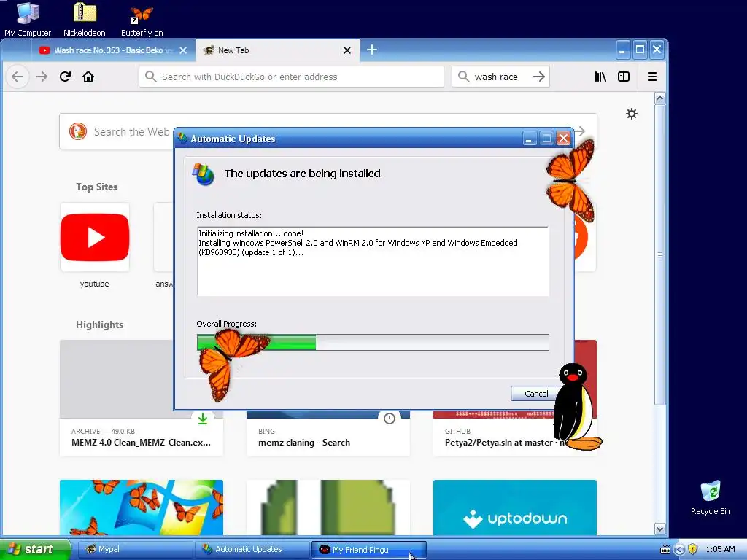The height and width of the screenshot is (560, 747).
Task: Click the 1:05 AM system clock
Action: (720, 549)
